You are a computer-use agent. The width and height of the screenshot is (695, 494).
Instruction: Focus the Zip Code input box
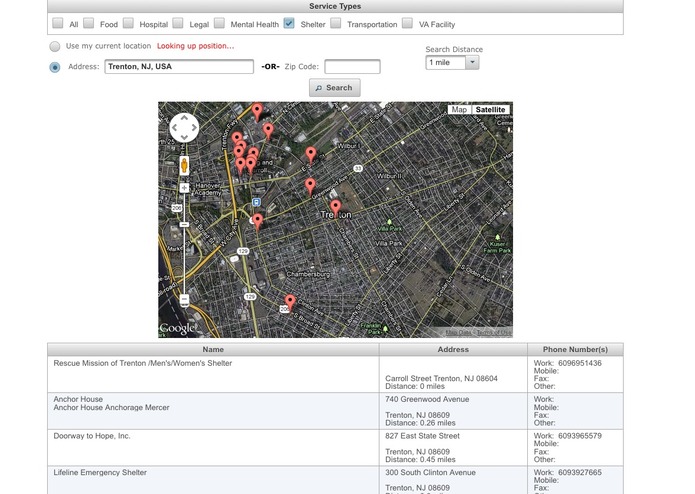pos(352,66)
